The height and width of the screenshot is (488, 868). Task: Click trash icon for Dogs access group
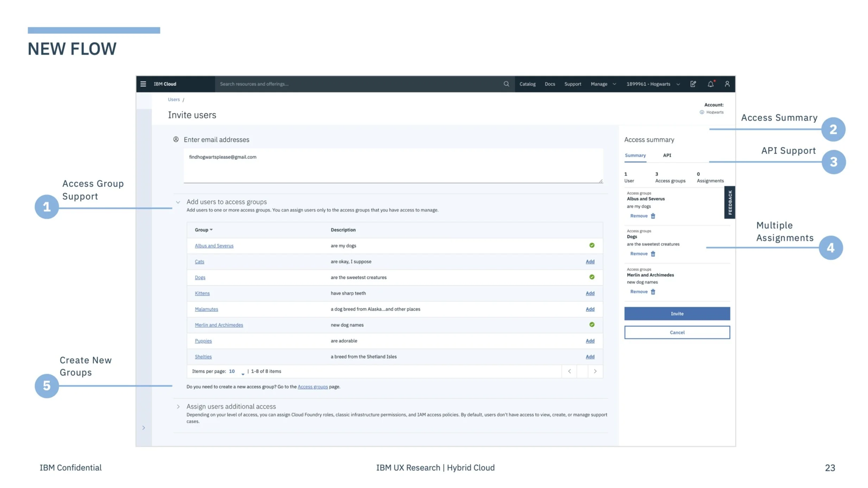pyautogui.click(x=653, y=254)
